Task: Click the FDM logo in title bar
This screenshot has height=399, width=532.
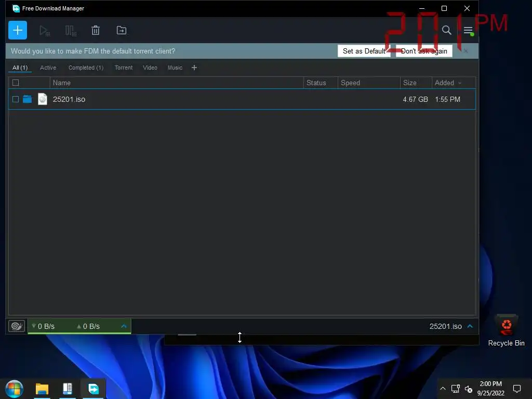Action: click(16, 8)
